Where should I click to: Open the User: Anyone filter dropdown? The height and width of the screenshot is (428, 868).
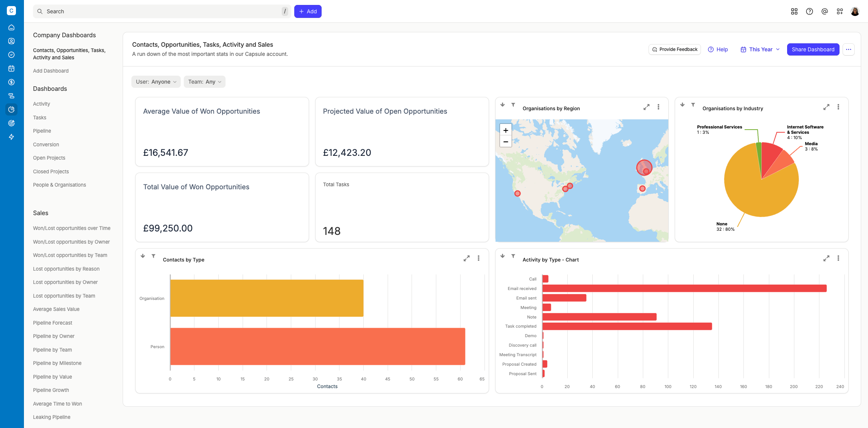(x=156, y=82)
